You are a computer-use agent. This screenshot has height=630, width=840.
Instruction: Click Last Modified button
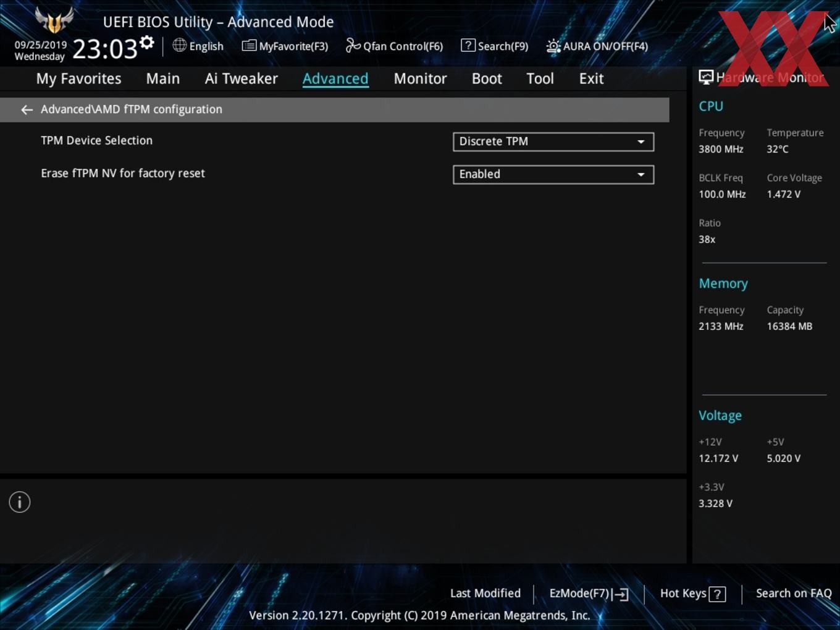485,593
